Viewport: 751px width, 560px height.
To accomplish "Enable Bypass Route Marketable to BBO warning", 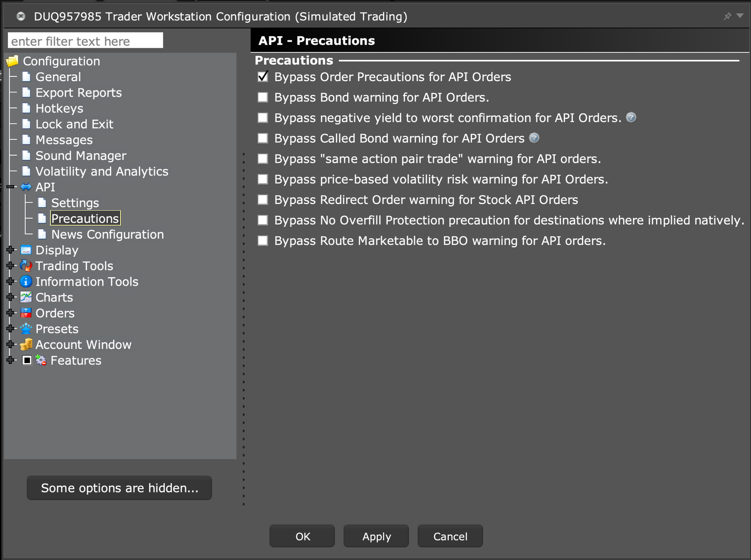I will click(x=263, y=241).
